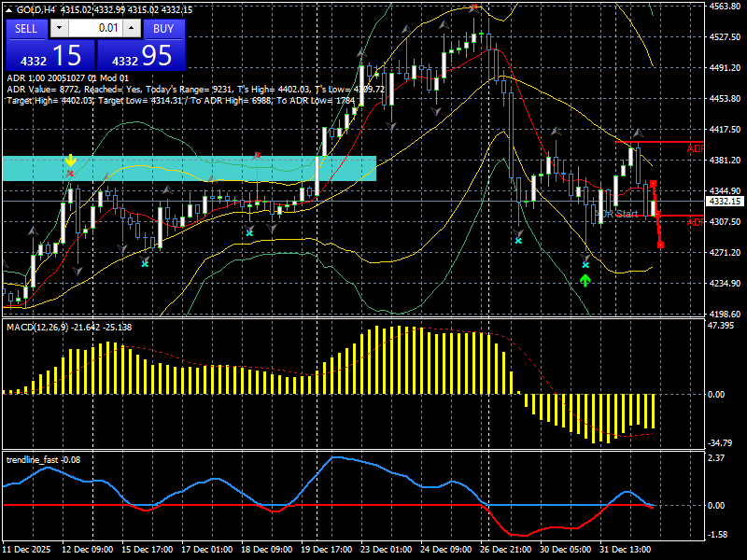
Task: Click the 4271.20 price axis label
Action: [x=725, y=252]
